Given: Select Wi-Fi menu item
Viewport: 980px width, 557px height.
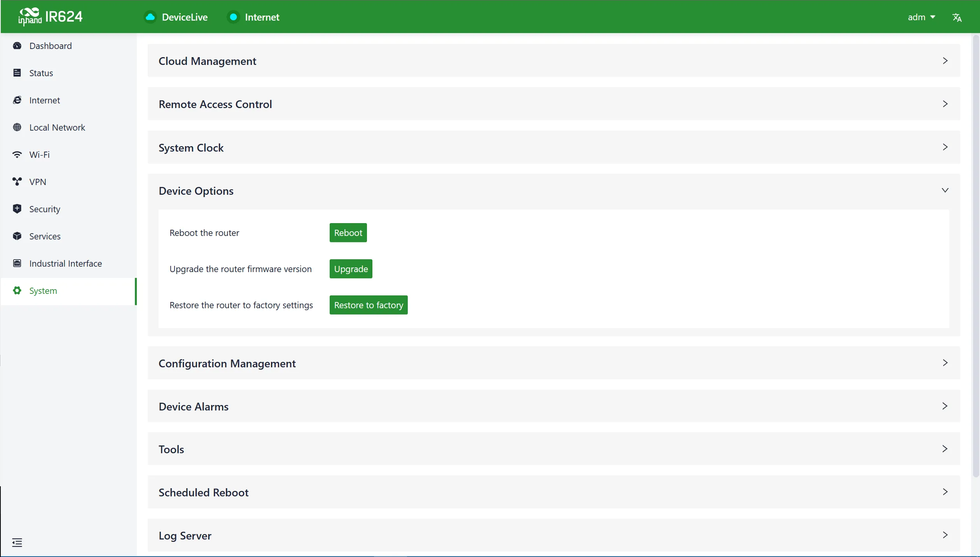Looking at the screenshot, I should click(x=68, y=155).
